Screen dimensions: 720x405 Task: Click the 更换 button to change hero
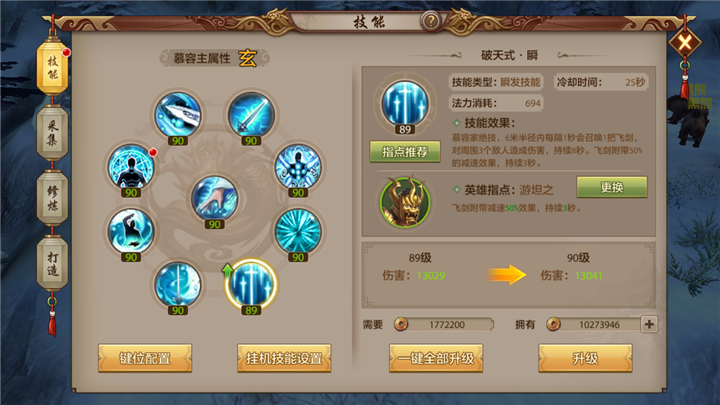(612, 187)
